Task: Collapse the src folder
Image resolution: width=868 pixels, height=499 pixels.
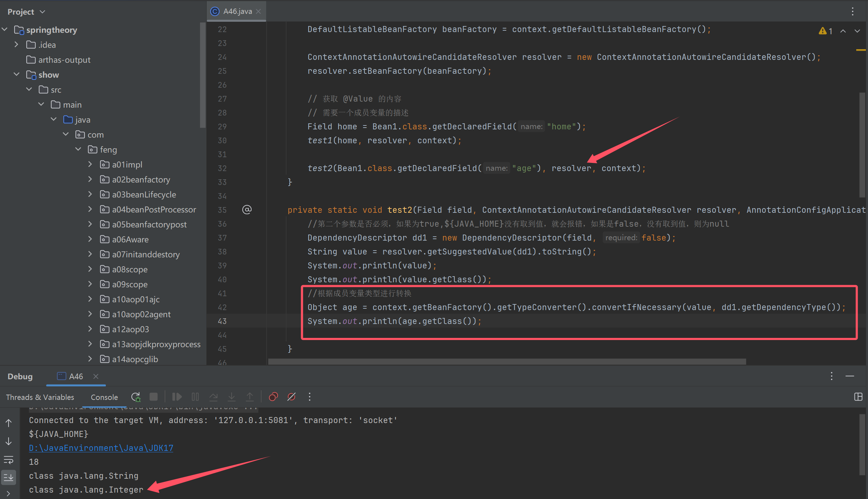Action: (x=29, y=89)
